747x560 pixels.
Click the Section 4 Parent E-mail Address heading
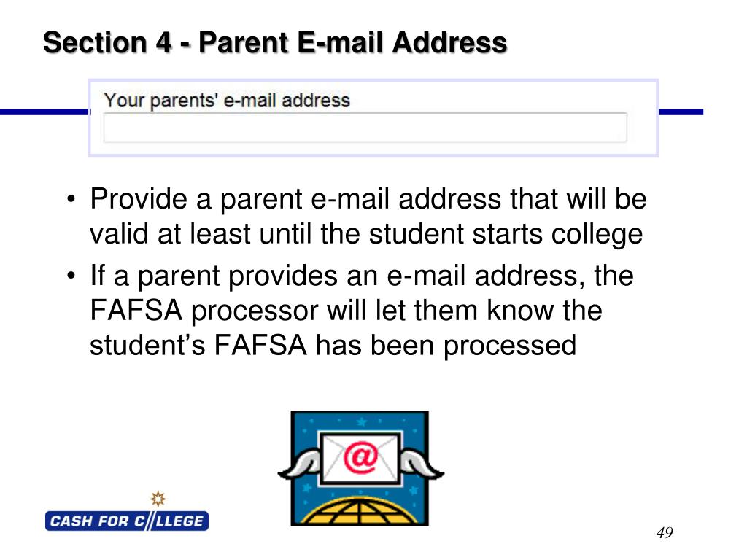275,42
